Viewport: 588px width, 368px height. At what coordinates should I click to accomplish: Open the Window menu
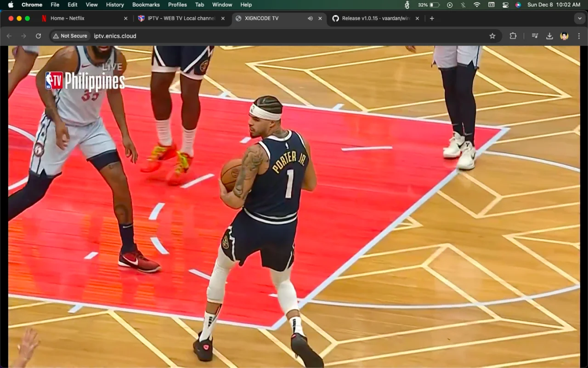[x=222, y=5]
